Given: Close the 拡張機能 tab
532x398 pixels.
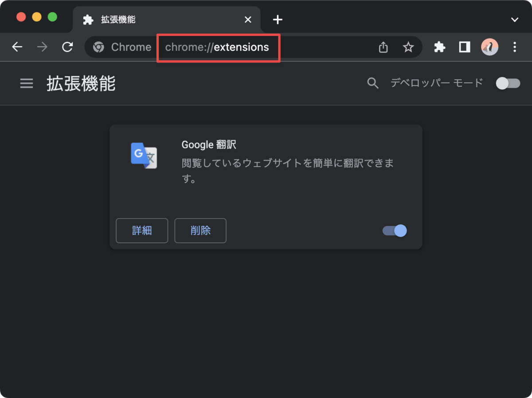Looking at the screenshot, I should 248,20.
